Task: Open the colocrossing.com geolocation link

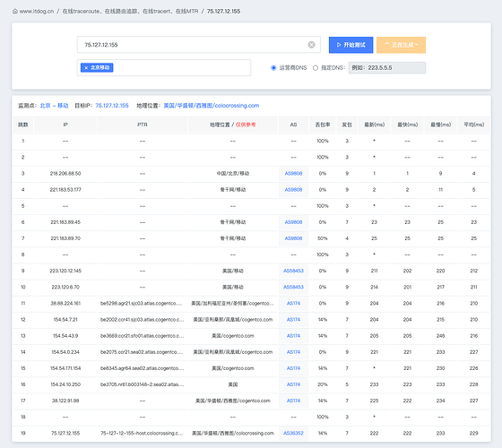Action: (x=212, y=106)
